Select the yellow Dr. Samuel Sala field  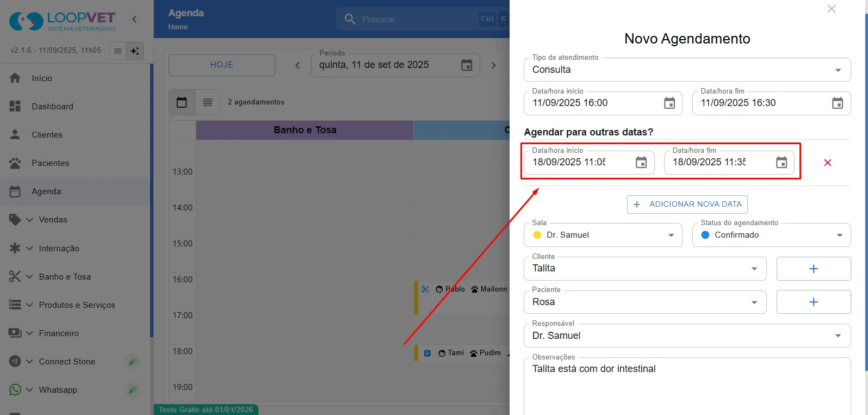click(x=603, y=235)
